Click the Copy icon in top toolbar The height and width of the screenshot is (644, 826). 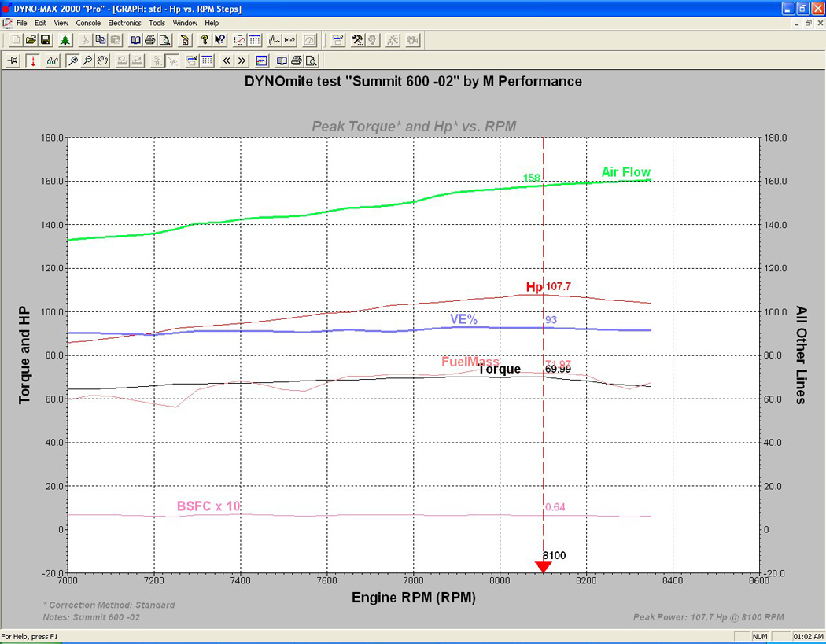coord(100,40)
